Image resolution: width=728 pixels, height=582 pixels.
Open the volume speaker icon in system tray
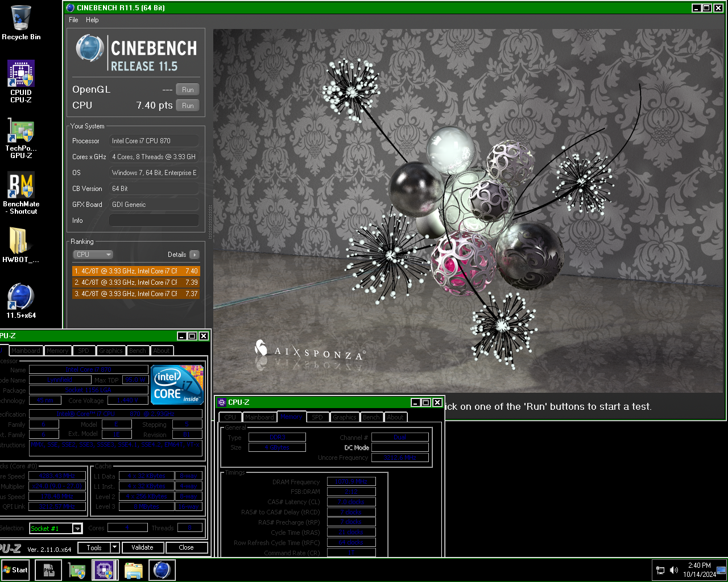[674, 570]
